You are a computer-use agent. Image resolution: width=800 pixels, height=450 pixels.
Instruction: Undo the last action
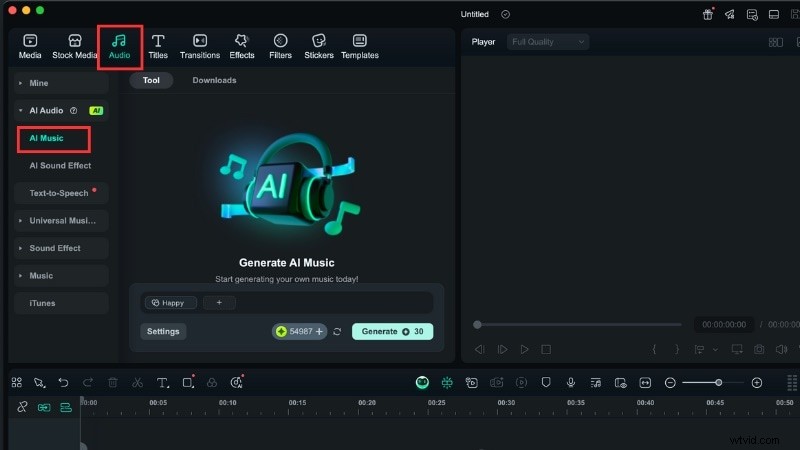[63, 382]
